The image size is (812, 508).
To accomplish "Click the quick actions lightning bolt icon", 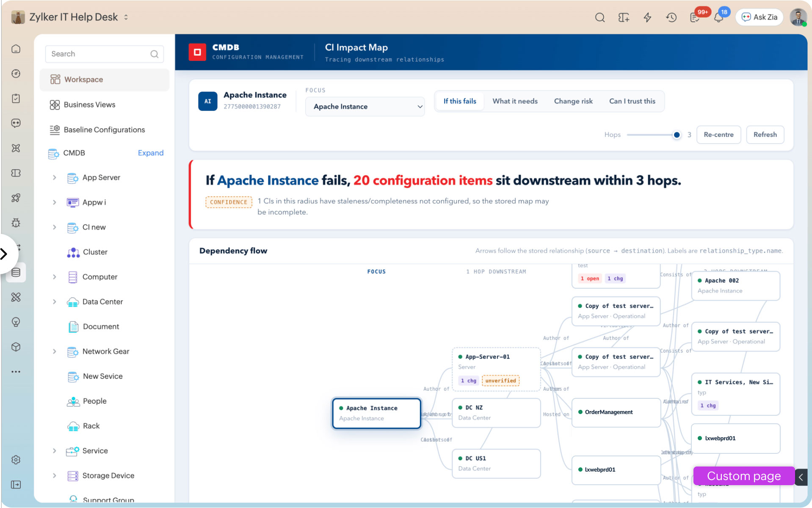I will (647, 17).
